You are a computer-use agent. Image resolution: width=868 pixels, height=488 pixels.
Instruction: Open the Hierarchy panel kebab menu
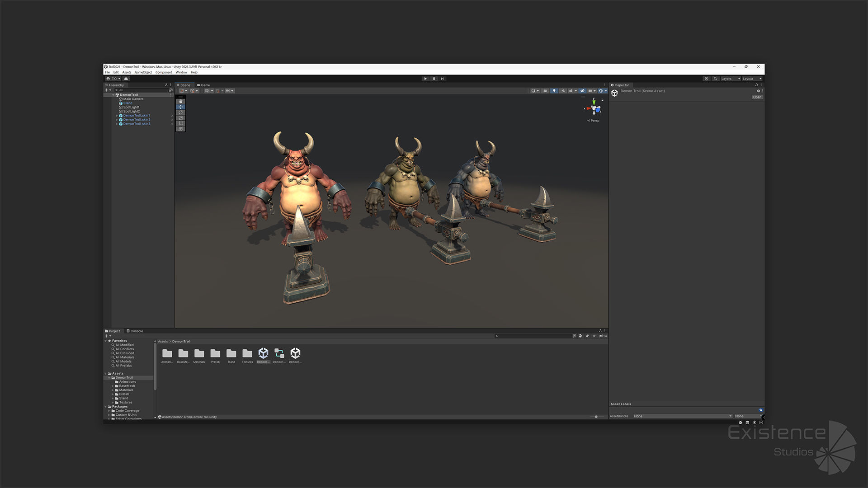170,85
